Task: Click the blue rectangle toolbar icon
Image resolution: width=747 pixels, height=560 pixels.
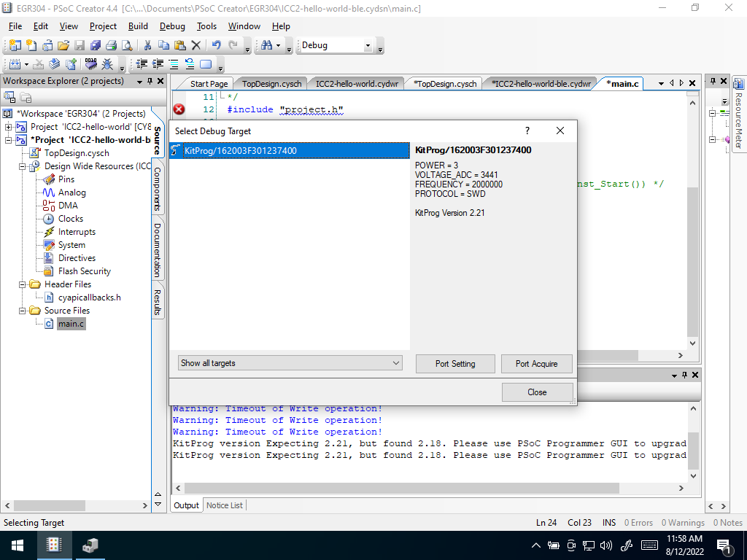Action: click(x=206, y=64)
